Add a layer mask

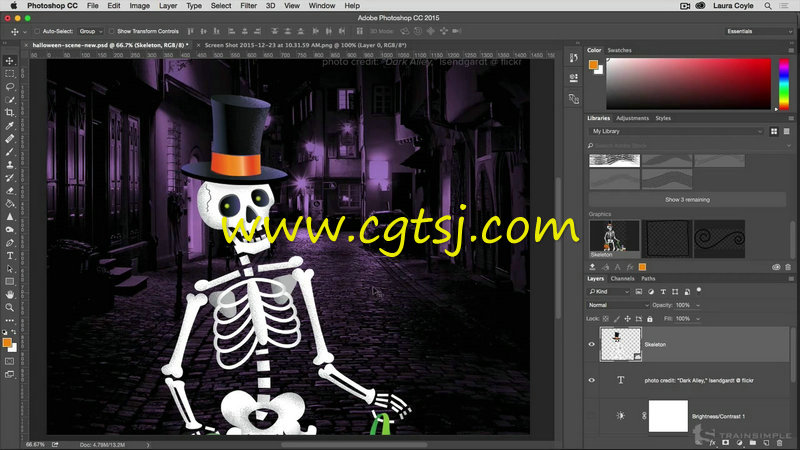[x=726, y=443]
